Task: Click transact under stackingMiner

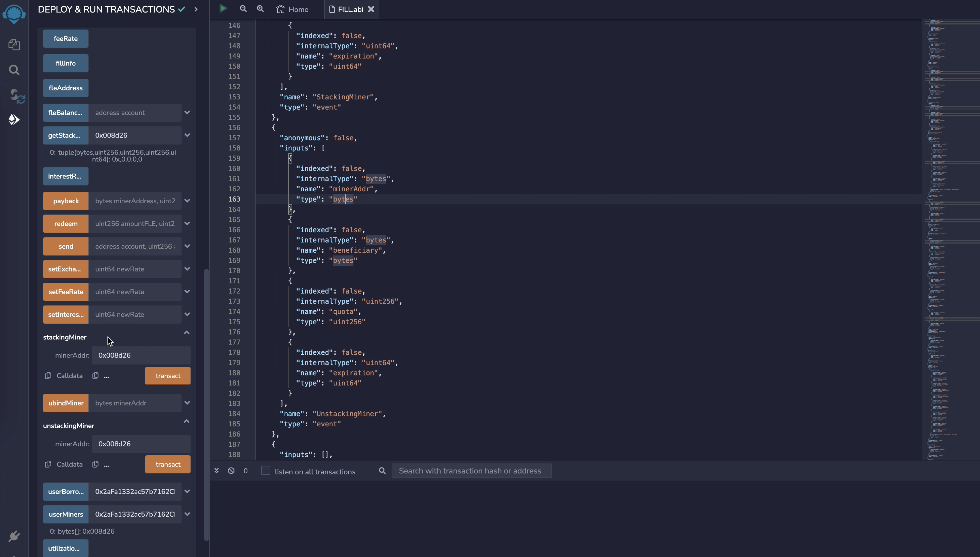Action: click(x=168, y=376)
